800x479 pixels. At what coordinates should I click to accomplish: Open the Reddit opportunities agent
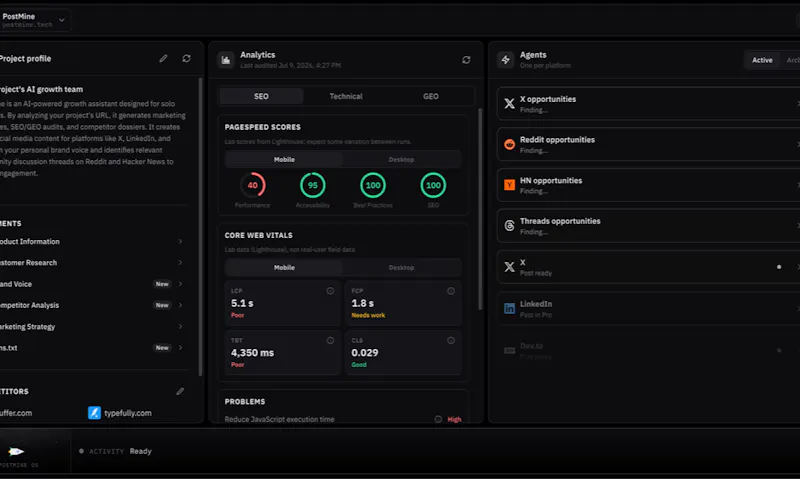click(x=648, y=145)
